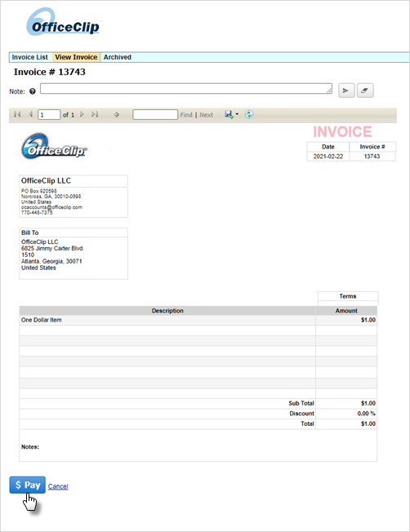
Task: Click the Notes: label in invoice
Action: click(x=30, y=447)
